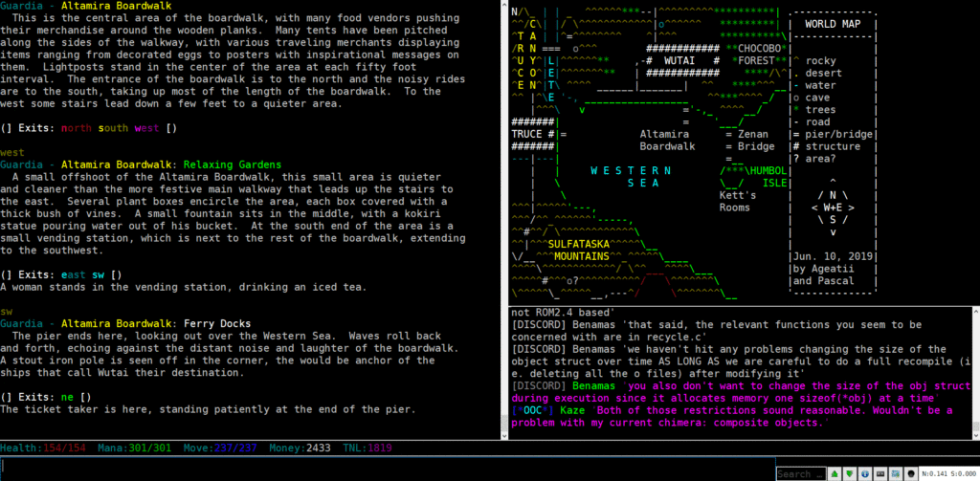
Task: Click the pier/bridge legend entry
Action: pyautogui.click(x=833, y=134)
